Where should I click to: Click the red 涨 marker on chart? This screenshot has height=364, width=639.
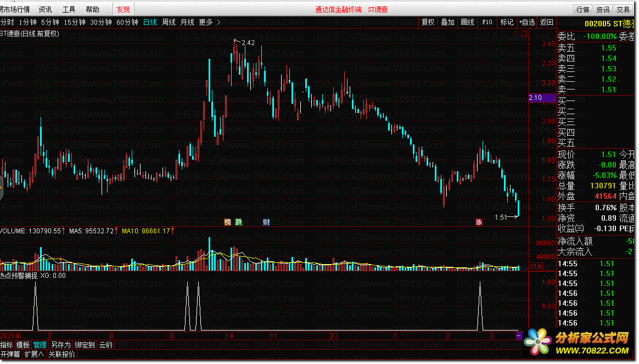click(x=479, y=222)
